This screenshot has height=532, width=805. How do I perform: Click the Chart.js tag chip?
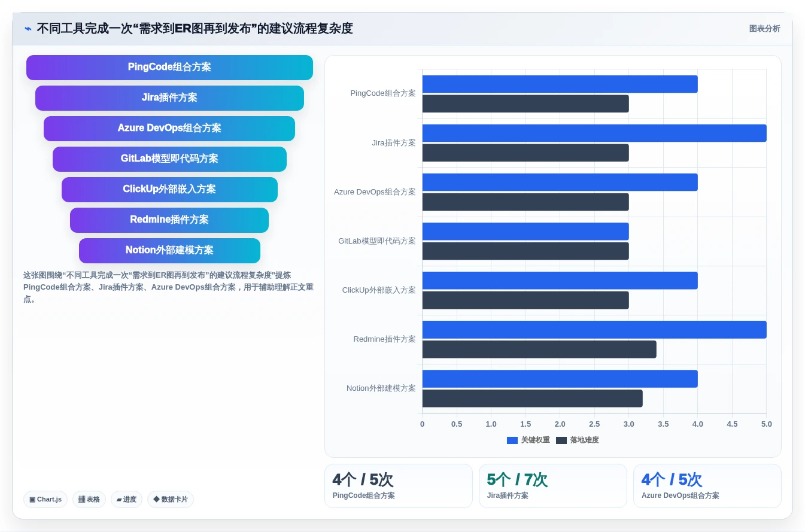pos(45,499)
